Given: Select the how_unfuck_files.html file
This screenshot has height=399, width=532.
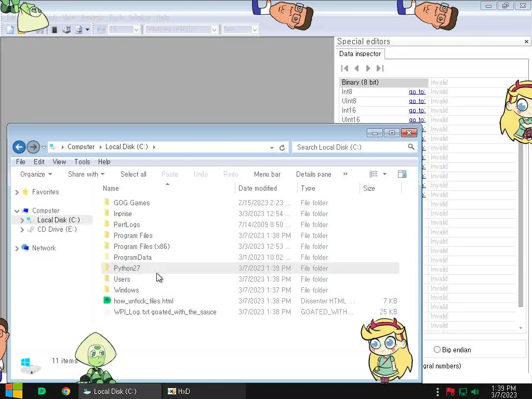Looking at the screenshot, I should point(143,301).
